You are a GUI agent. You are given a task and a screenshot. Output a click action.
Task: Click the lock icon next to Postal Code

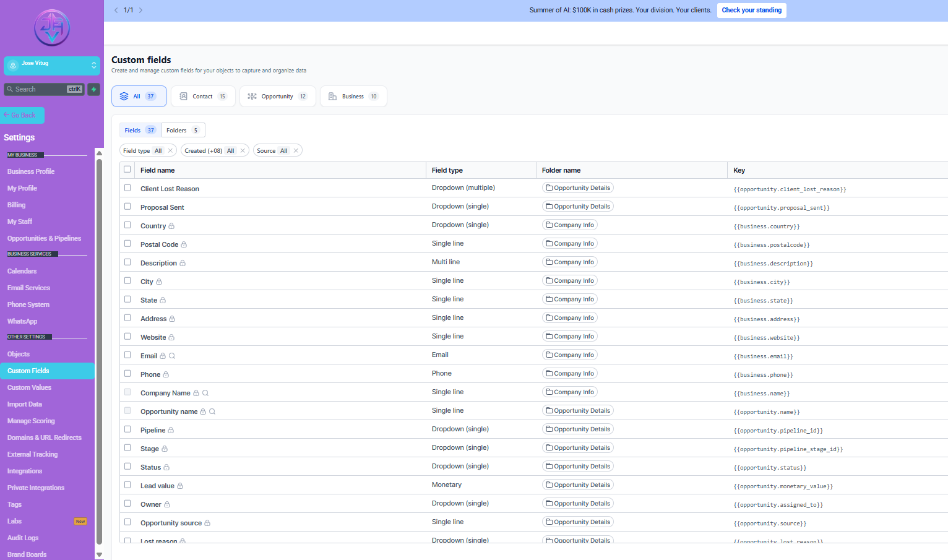184,244
